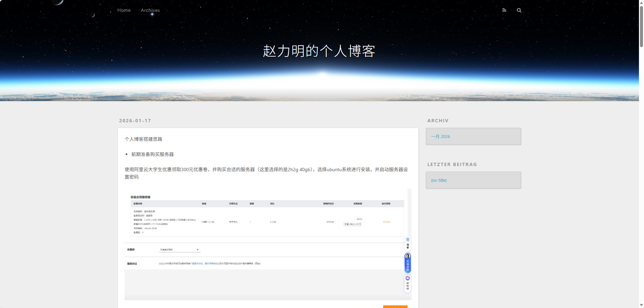Click the 轻量 2核2G 6个月 discount tag
This screenshot has width=644, height=308.
pos(353,224)
